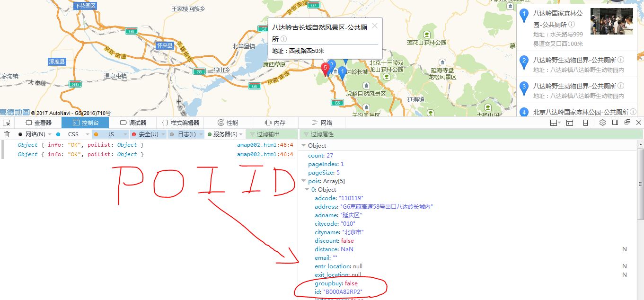Clear console output with trash icon

[x=7, y=134]
